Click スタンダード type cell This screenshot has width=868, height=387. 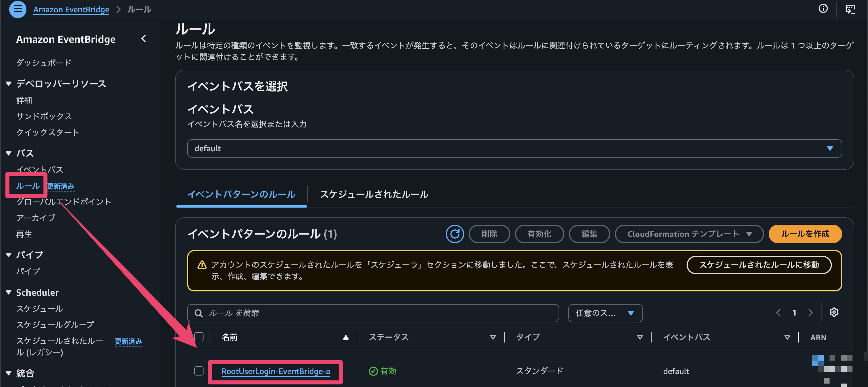tap(540, 371)
